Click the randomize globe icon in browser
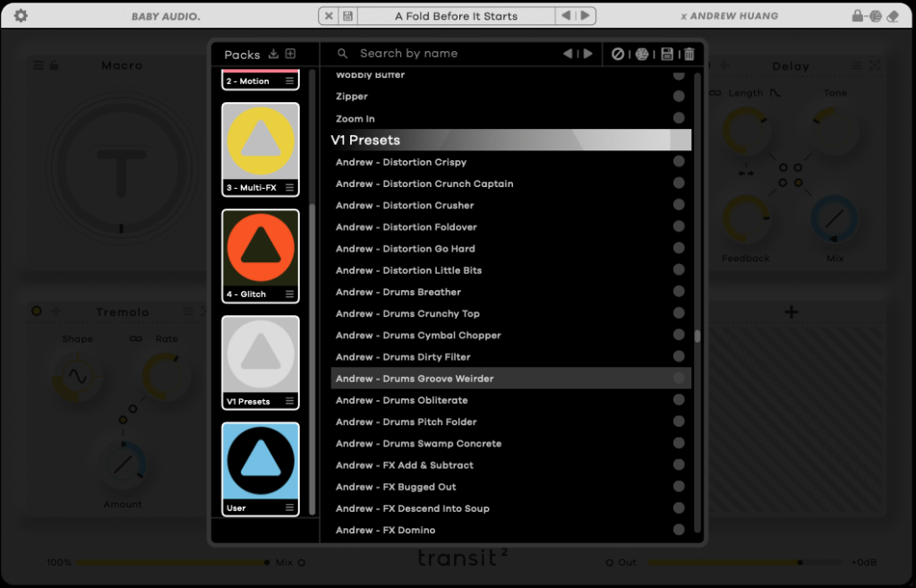 click(x=642, y=54)
